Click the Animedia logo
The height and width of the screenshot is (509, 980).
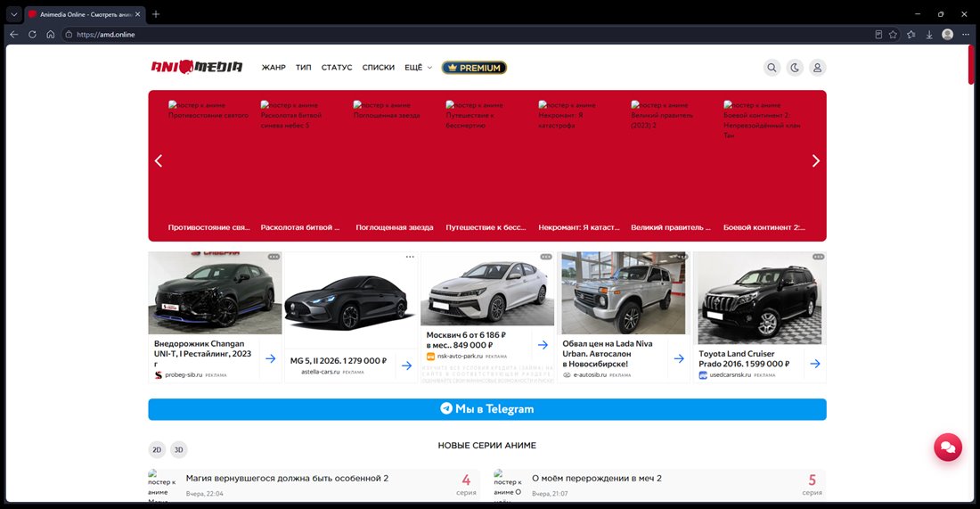point(197,67)
